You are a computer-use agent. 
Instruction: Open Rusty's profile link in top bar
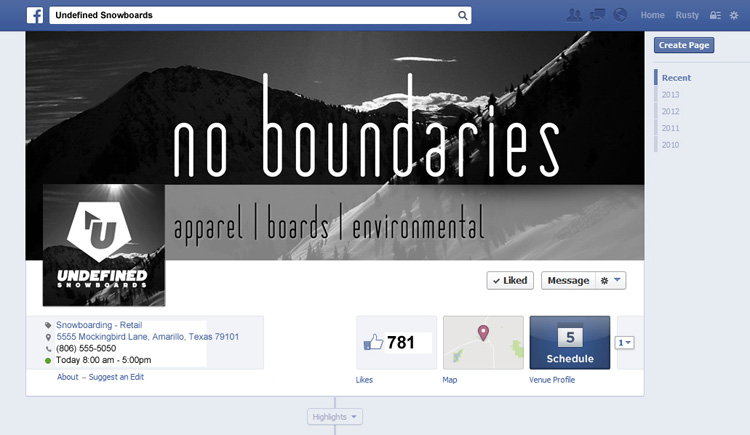coord(687,15)
